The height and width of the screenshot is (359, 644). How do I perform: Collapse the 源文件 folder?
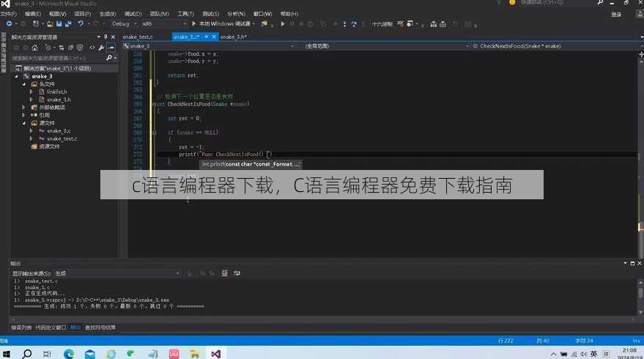24,123
